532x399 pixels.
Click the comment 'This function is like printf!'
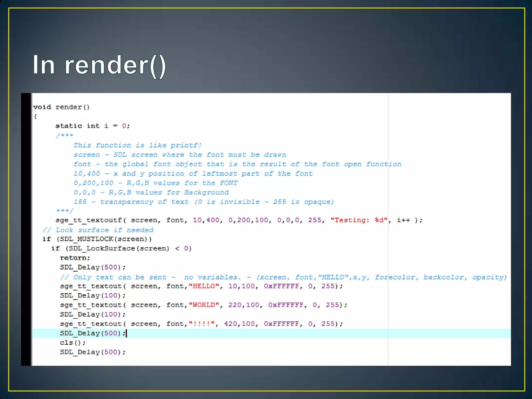[x=137, y=145]
